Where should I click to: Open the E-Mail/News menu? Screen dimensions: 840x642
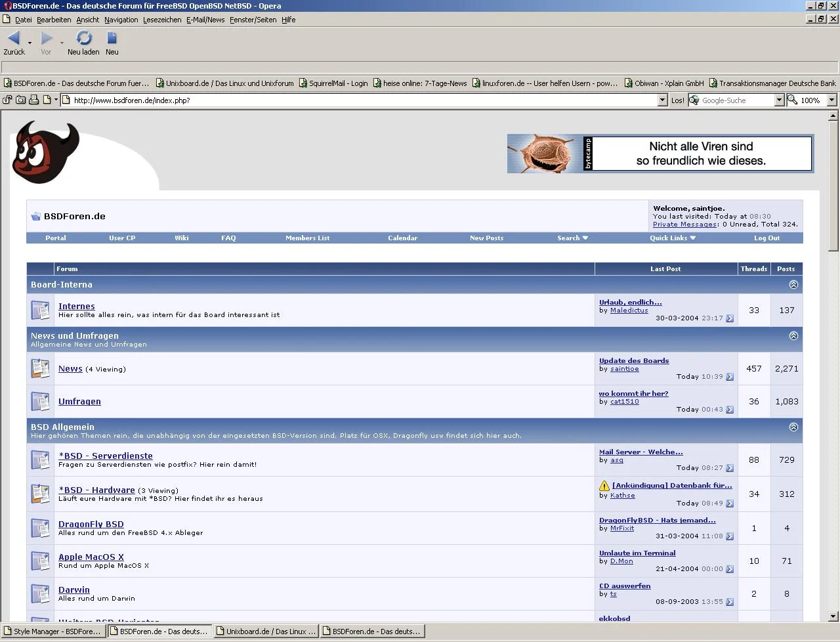tap(205, 20)
